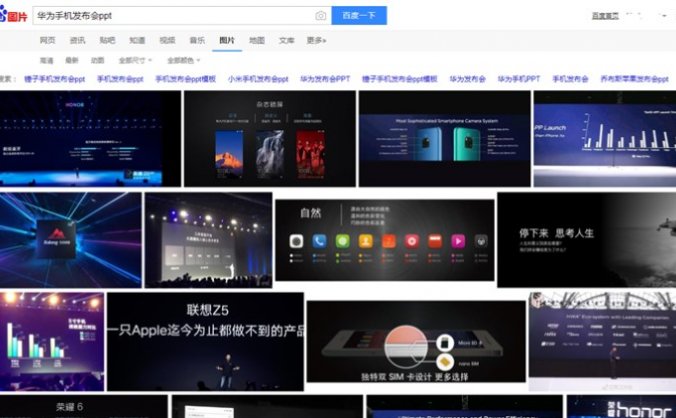Open the 百度首页 link
This screenshot has width=676, height=418.
pyautogui.click(x=605, y=16)
